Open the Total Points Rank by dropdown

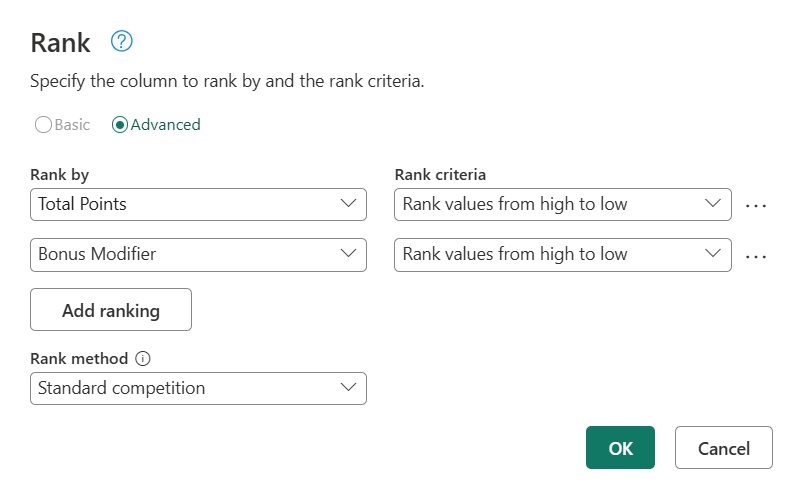tap(198, 204)
